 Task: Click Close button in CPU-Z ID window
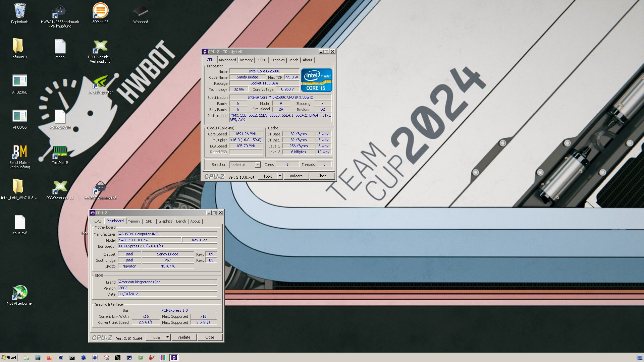coord(322,176)
